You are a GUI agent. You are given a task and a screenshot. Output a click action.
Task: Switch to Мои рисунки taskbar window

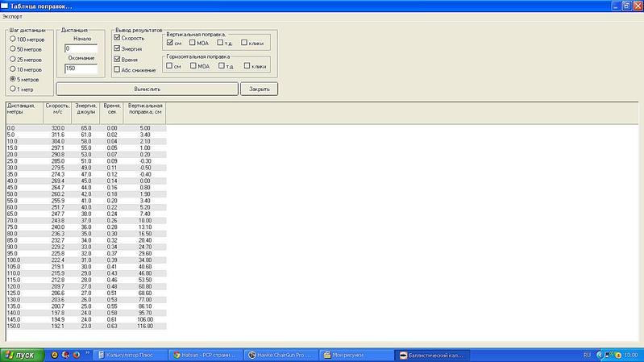(356, 355)
